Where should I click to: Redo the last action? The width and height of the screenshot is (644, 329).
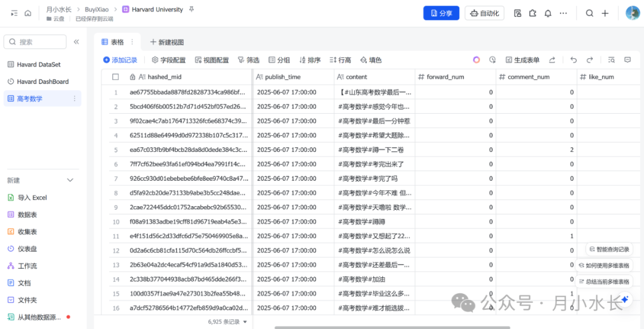point(590,60)
